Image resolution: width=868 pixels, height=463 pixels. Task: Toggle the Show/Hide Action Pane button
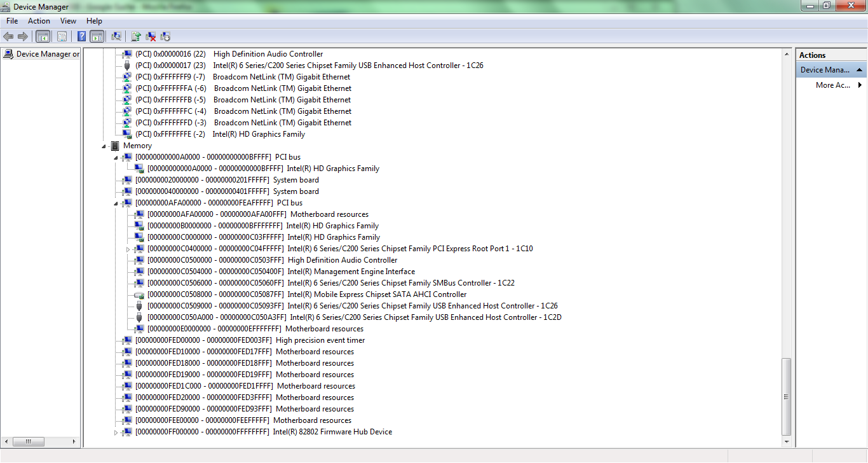[x=97, y=36]
